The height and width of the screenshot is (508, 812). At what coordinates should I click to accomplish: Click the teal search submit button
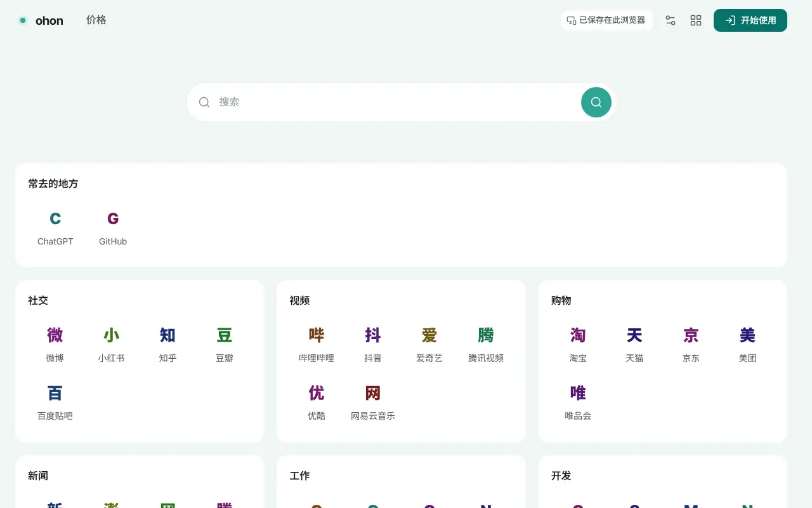596,102
